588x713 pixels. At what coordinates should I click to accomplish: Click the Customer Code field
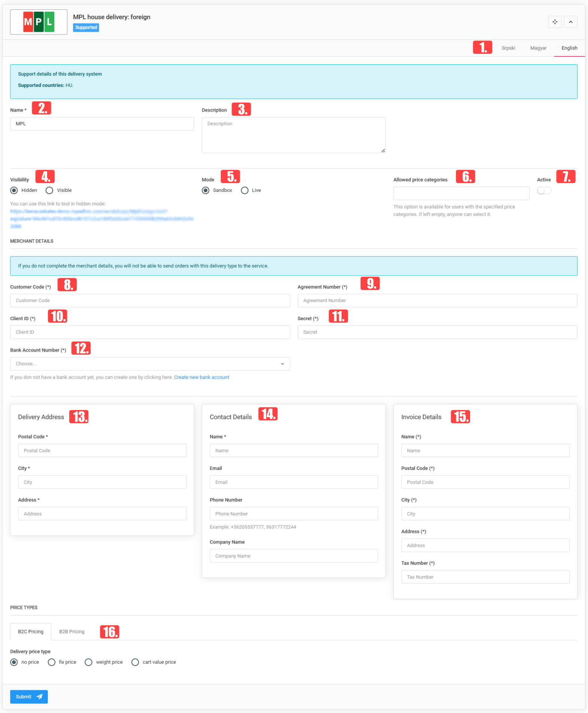[x=150, y=301]
